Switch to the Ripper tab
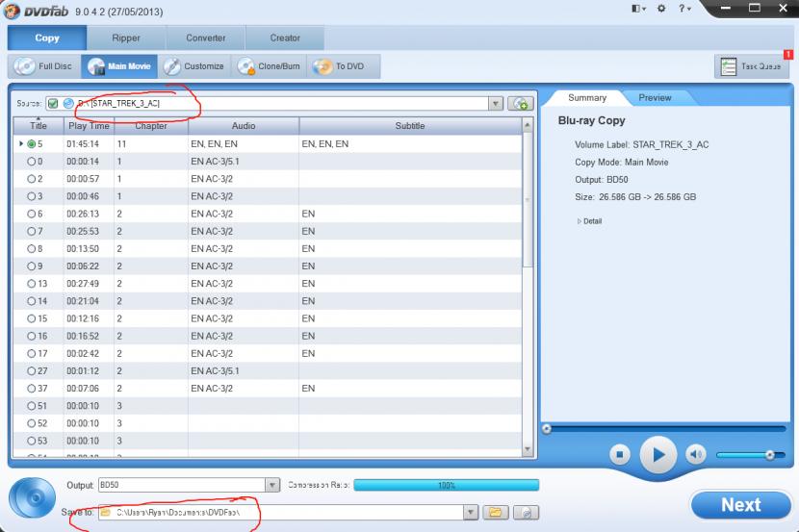The width and height of the screenshot is (799, 532). [126, 38]
